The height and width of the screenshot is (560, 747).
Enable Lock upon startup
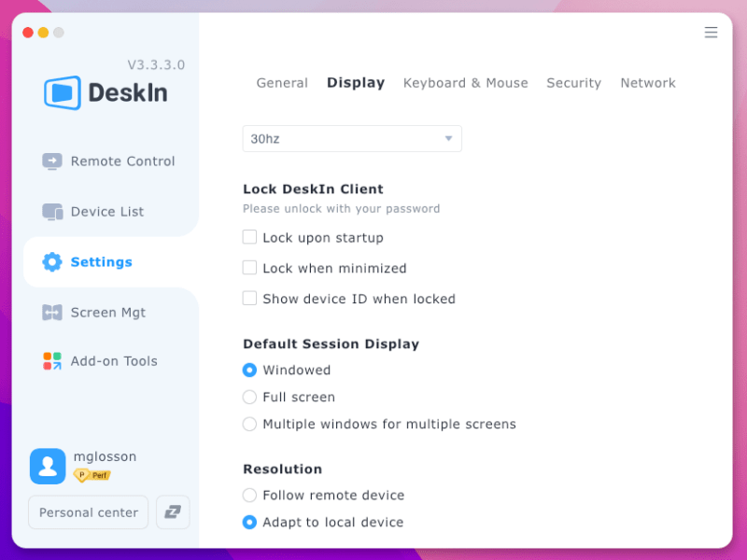249,238
